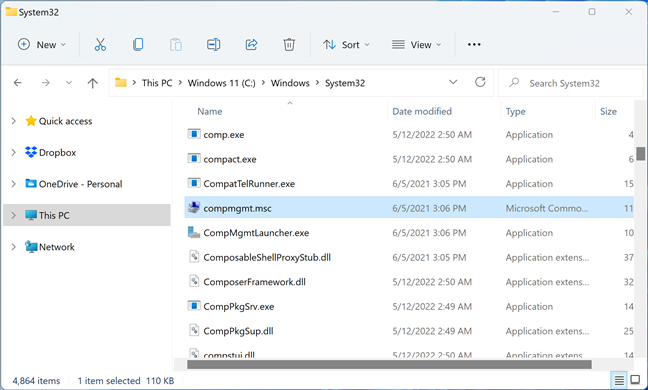Viewport: 648px width, 390px height.
Task: Click the compmgmt.msc file icon
Action: [194, 207]
